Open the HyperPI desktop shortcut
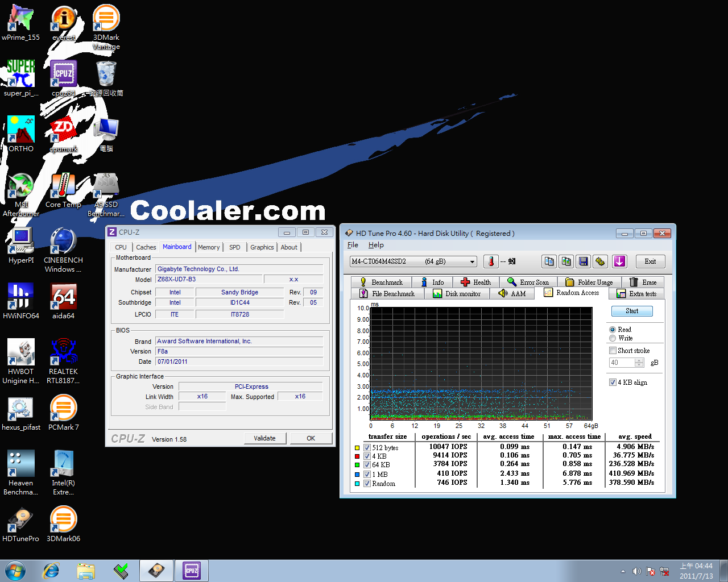Viewport: 728px width, 582px height. pyautogui.click(x=21, y=246)
